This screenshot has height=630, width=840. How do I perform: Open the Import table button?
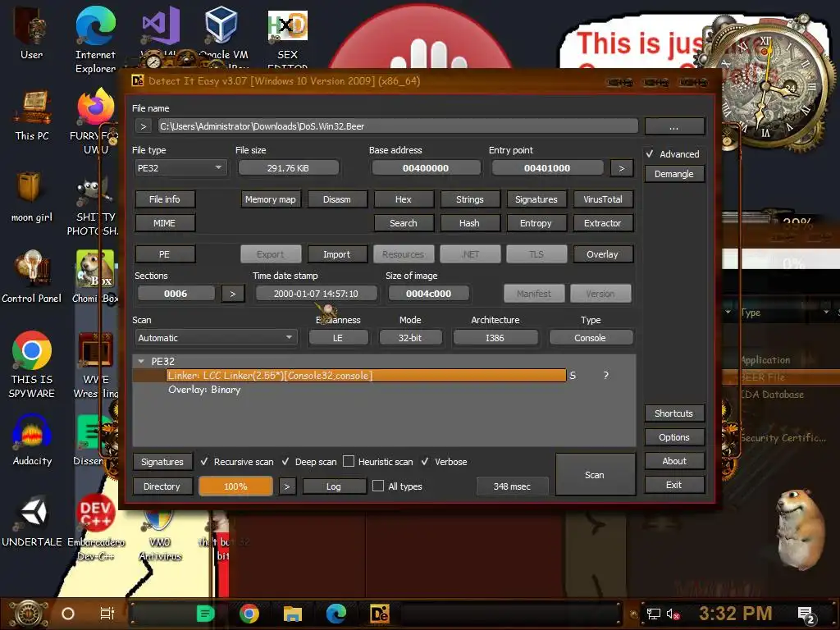click(x=337, y=254)
